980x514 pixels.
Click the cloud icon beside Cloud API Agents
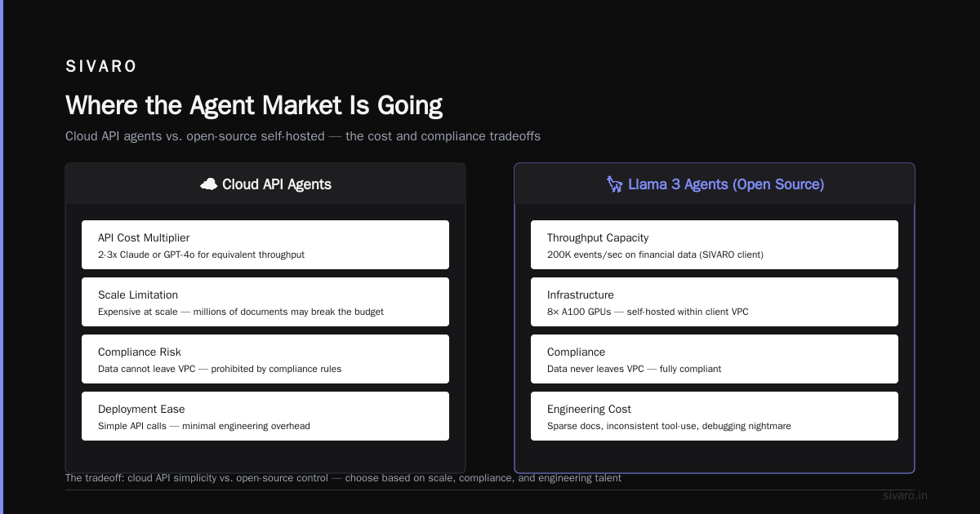[209, 184]
